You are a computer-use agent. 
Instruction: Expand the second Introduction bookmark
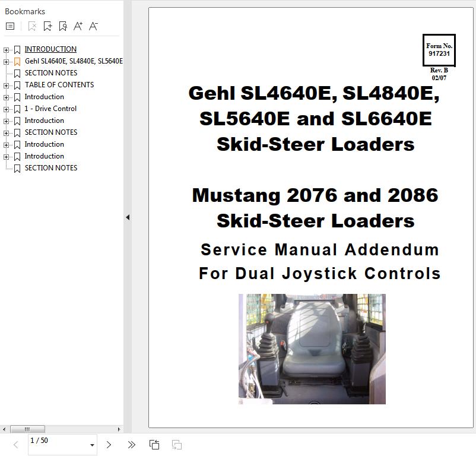coord(6,121)
